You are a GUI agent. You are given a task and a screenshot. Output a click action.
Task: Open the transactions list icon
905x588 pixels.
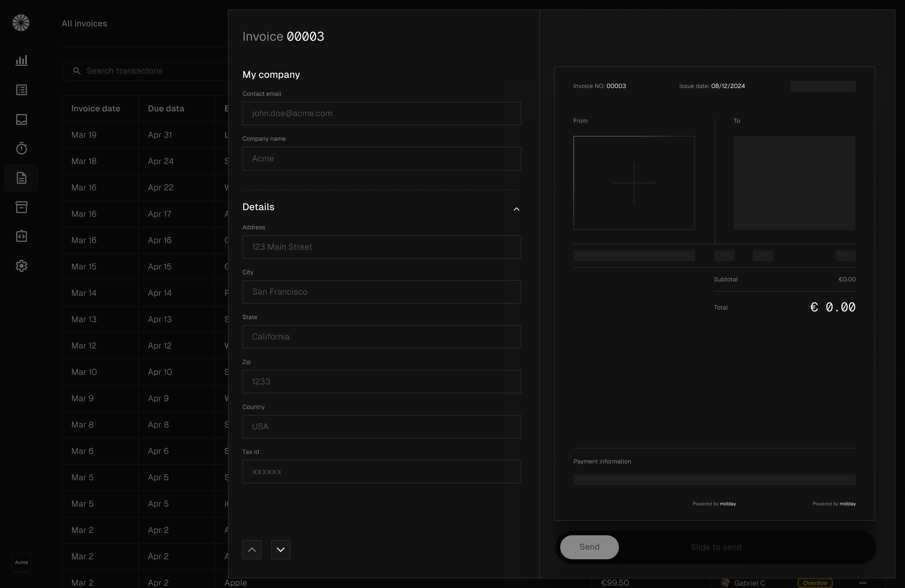pyautogui.click(x=21, y=90)
